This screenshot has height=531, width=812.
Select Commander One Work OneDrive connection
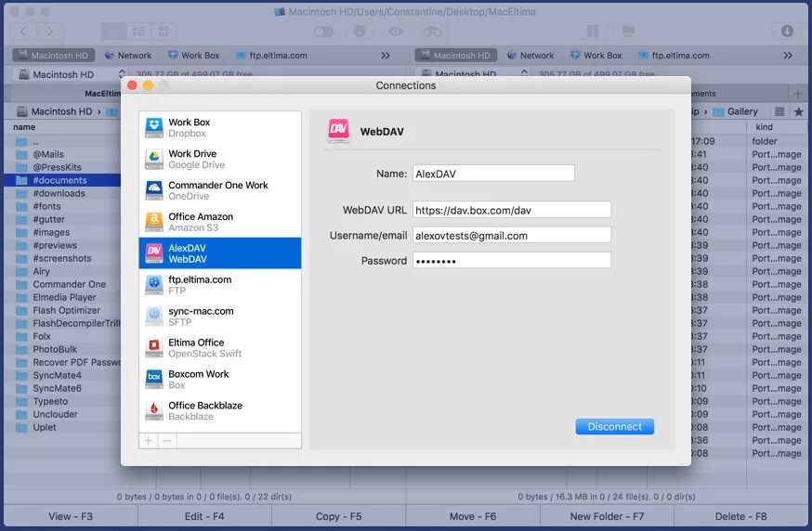coord(219,190)
